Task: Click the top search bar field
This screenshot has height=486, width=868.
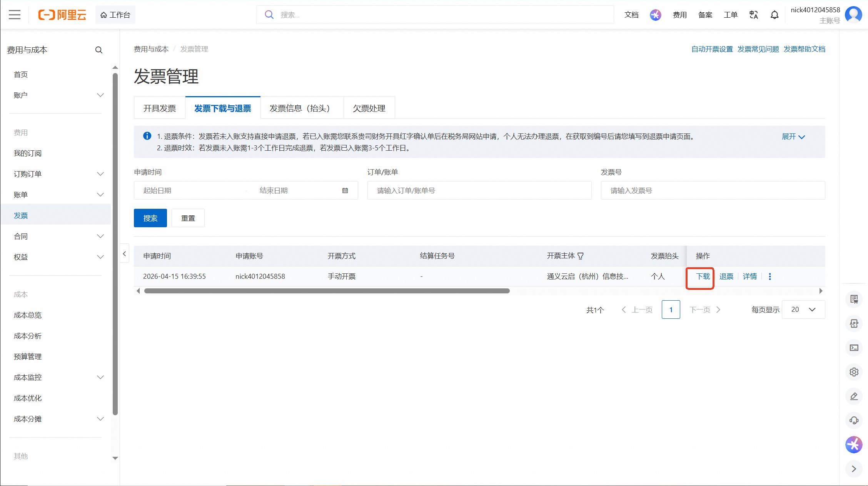Action: pyautogui.click(x=435, y=15)
